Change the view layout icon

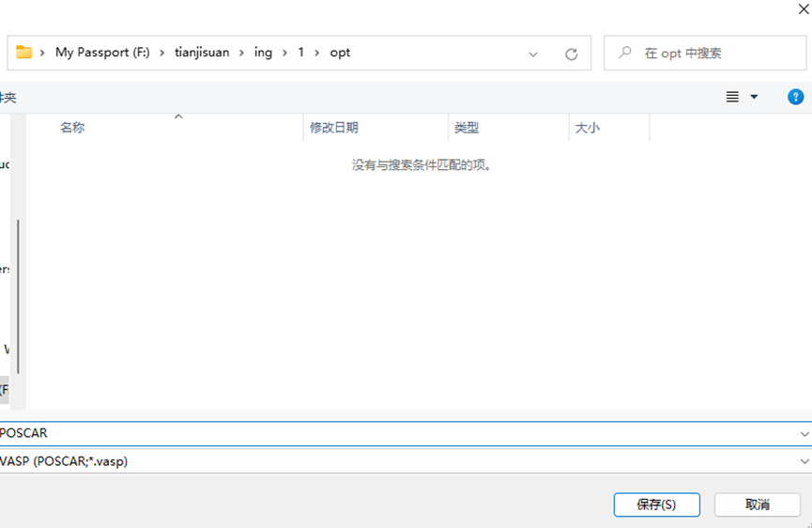732,97
